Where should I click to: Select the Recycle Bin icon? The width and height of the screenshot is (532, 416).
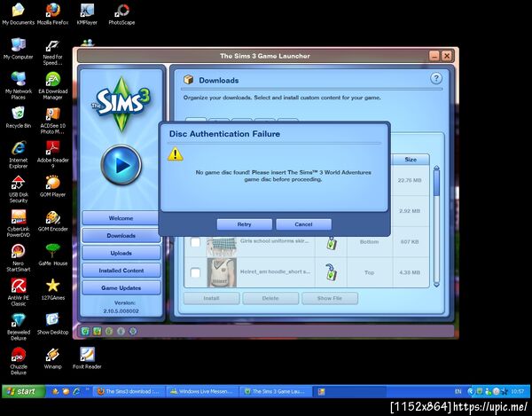(x=19, y=117)
